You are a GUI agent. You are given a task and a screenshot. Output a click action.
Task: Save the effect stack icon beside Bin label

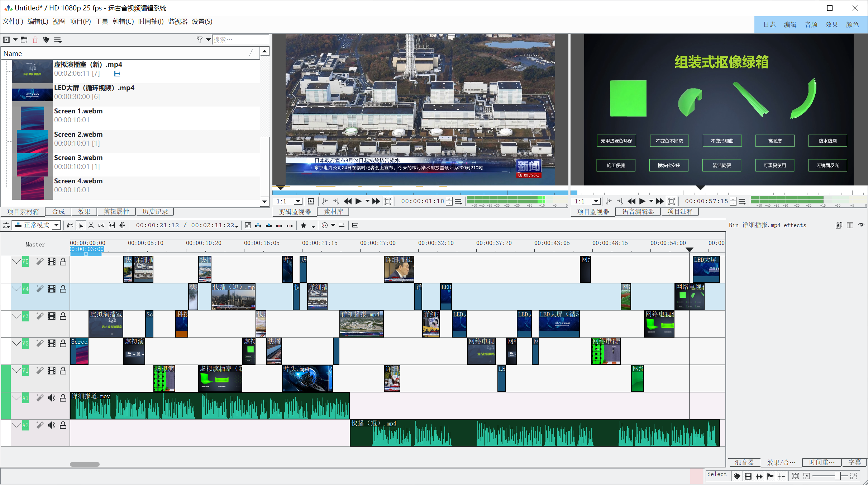(839, 225)
